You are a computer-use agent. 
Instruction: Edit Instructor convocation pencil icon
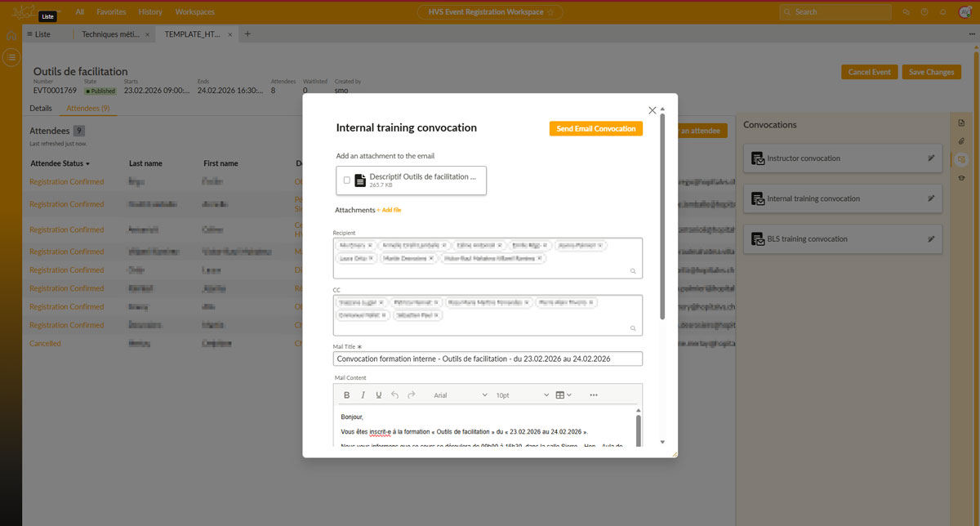[931, 158]
